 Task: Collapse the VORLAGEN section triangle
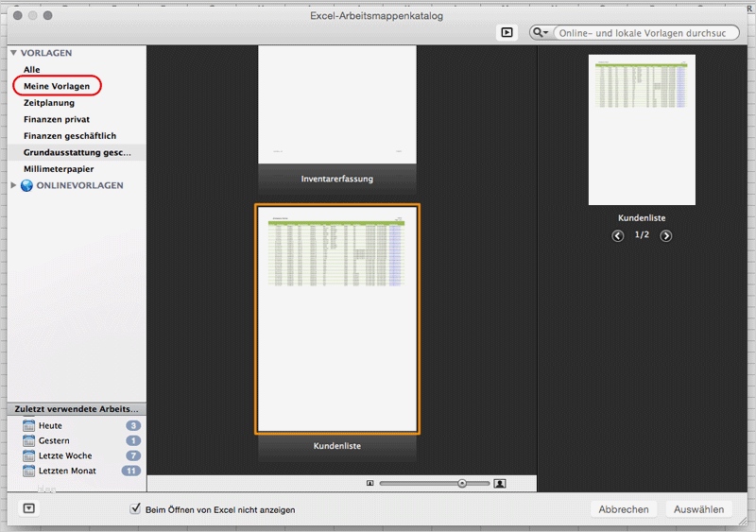click(13, 53)
